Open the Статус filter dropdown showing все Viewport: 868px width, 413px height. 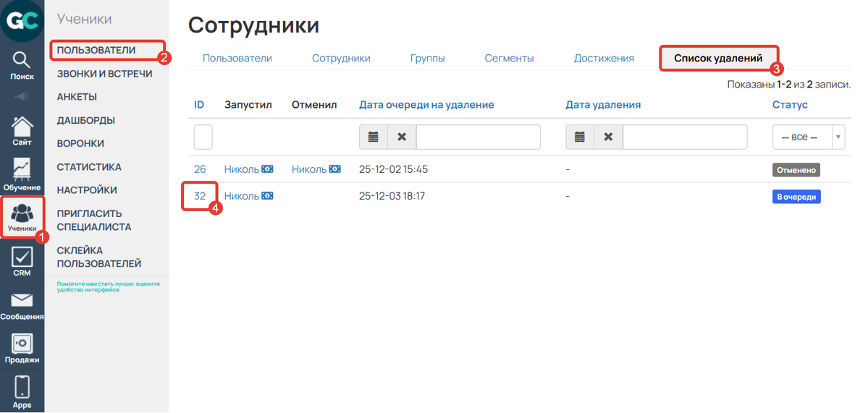point(809,137)
